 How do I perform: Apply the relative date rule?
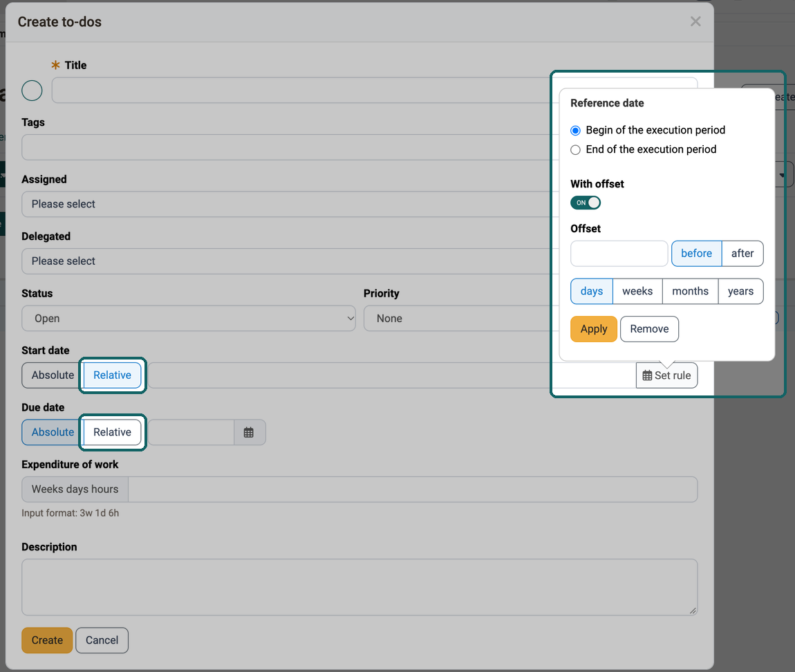(594, 328)
